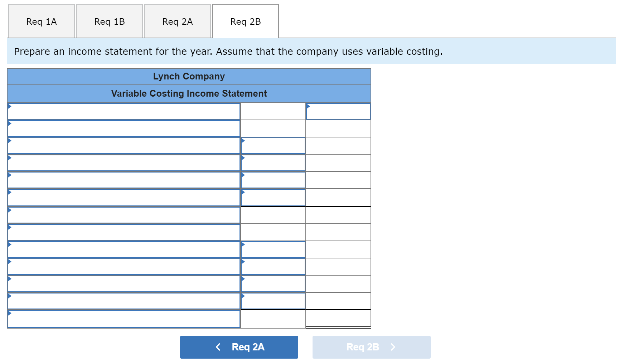The height and width of the screenshot is (364, 619).
Task: Click the left chevron on Req 2A button
Action: coord(218,347)
